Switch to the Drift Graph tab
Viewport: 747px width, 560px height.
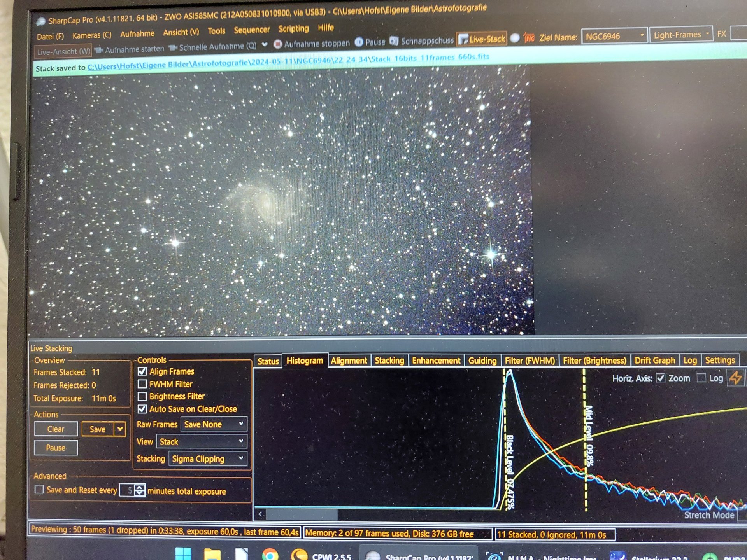(654, 360)
